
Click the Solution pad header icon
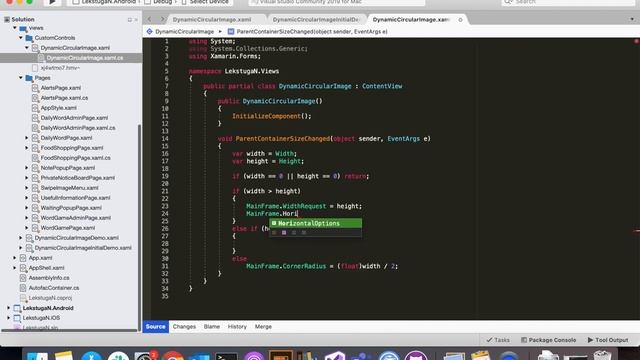pos(7,19)
